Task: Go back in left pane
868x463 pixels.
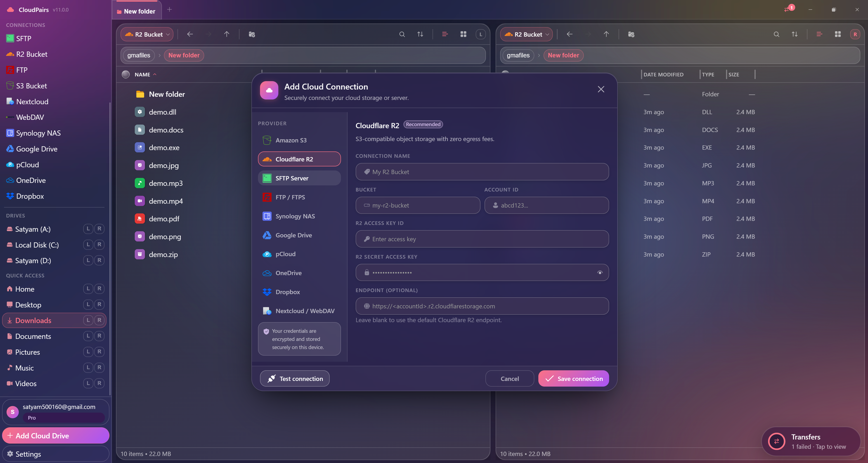Action: click(190, 34)
